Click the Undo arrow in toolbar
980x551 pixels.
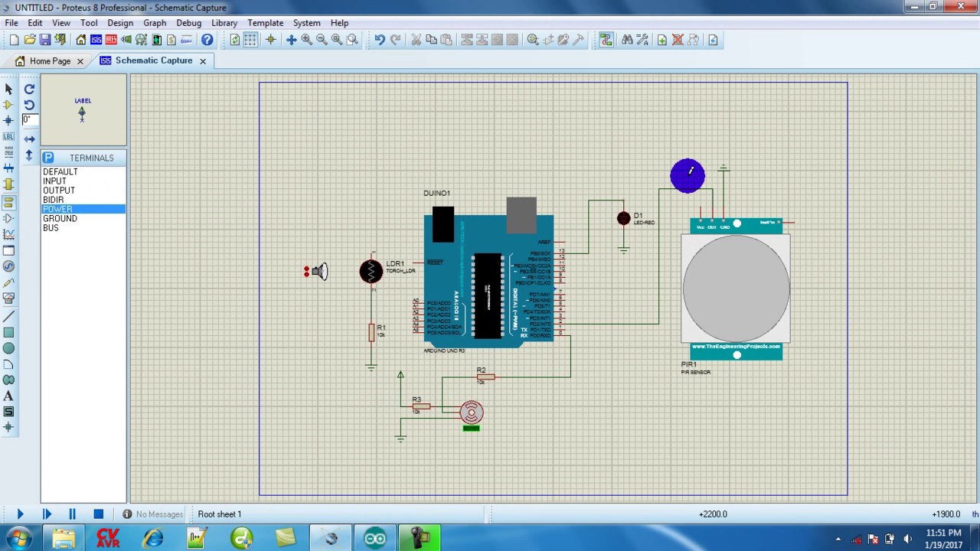tap(380, 40)
